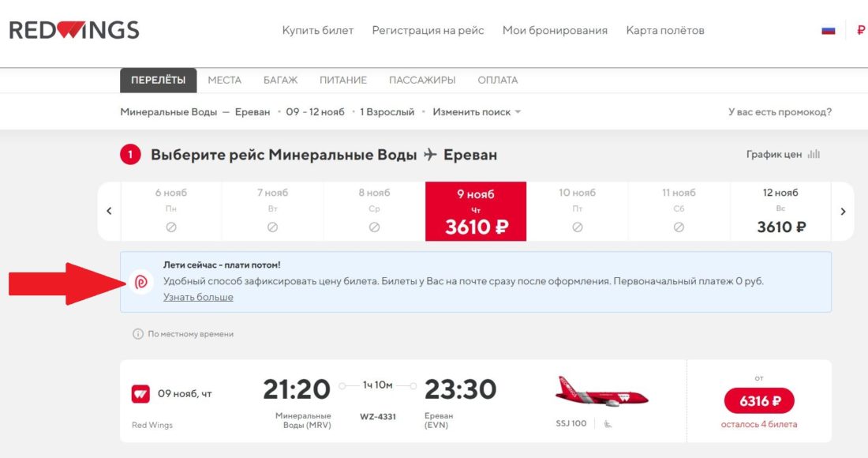Viewport: 868px width, 458px height.
Task: Open the Russian flag language selector
Action: [x=829, y=29]
